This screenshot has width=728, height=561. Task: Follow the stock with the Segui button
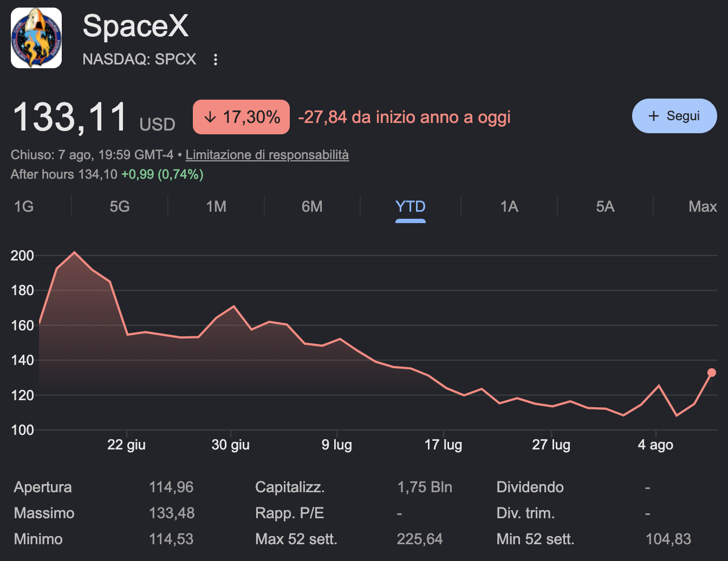pos(674,116)
